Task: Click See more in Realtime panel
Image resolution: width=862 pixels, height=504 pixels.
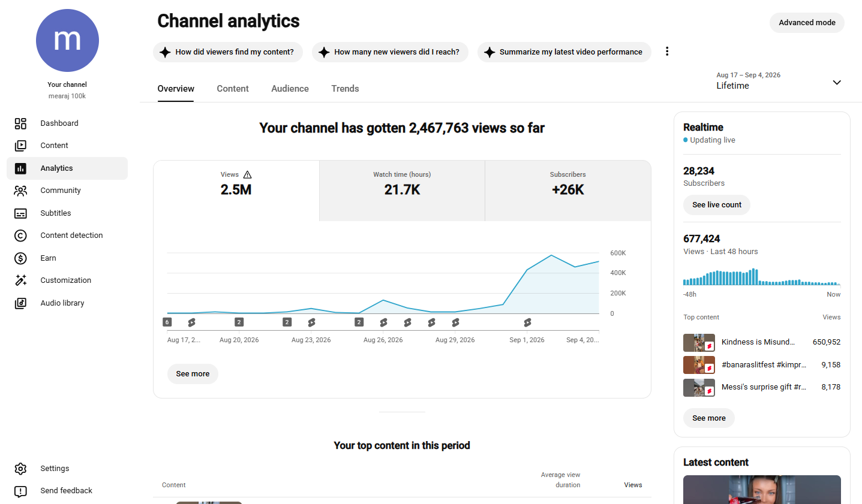Action: coord(709,418)
